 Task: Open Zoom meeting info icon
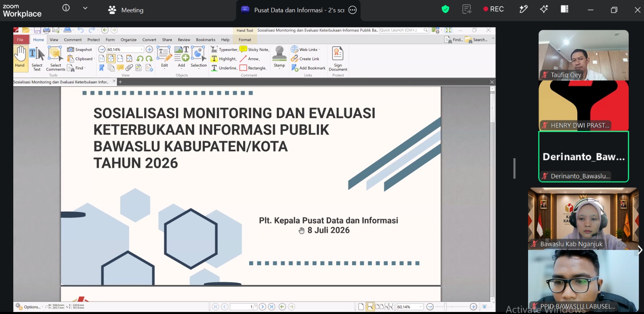pos(66,8)
